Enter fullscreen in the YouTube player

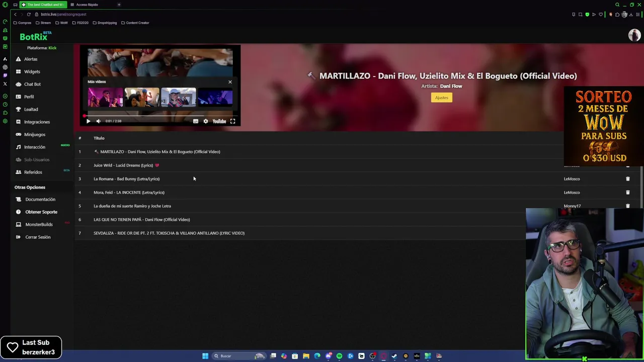point(232,121)
